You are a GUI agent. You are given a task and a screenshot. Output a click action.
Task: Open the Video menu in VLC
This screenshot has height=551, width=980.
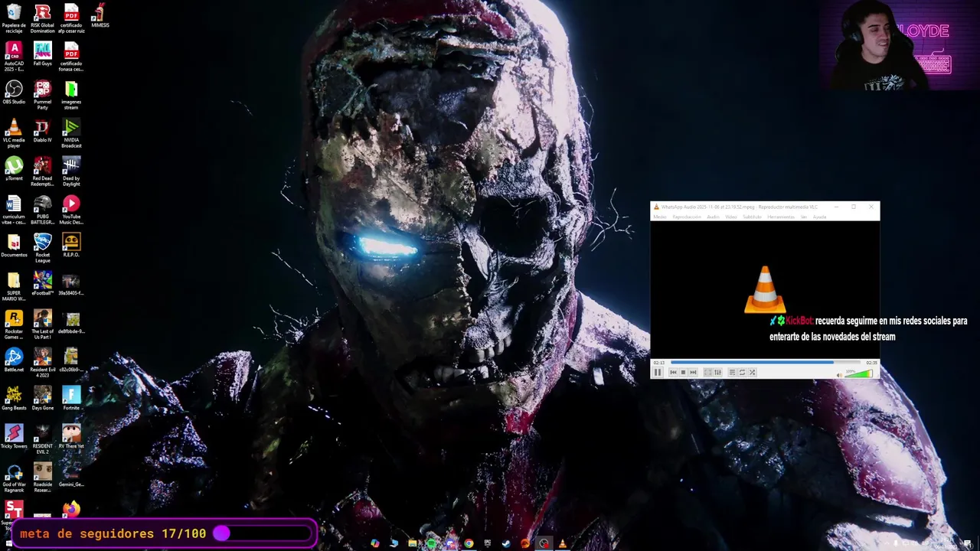731,217
